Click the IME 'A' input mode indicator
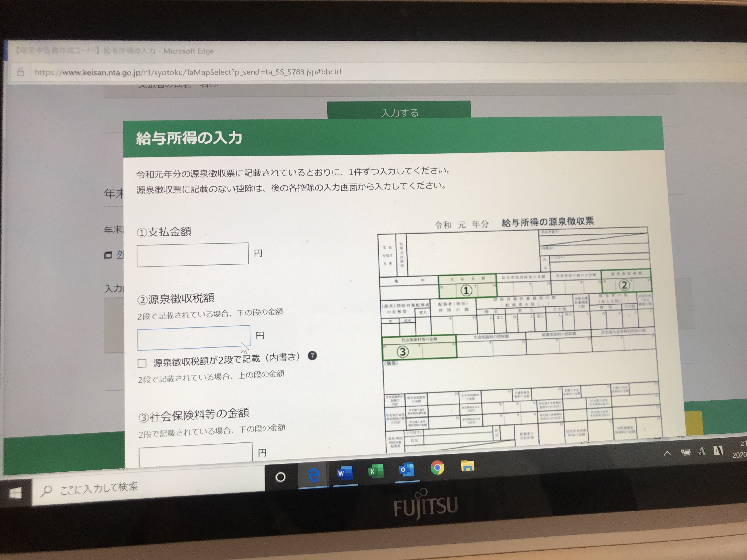747x560 pixels. tap(718, 450)
